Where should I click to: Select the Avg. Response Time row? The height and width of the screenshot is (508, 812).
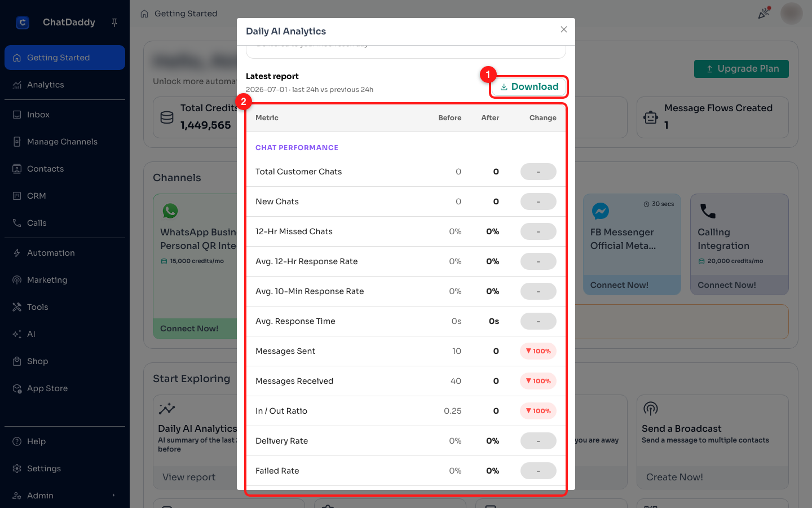click(x=406, y=321)
